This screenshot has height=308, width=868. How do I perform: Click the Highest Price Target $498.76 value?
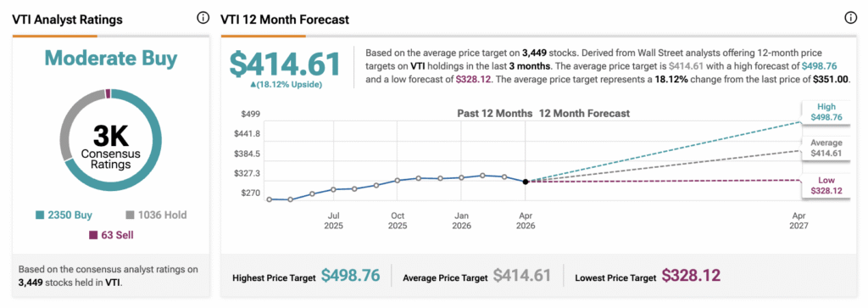[x=349, y=276]
